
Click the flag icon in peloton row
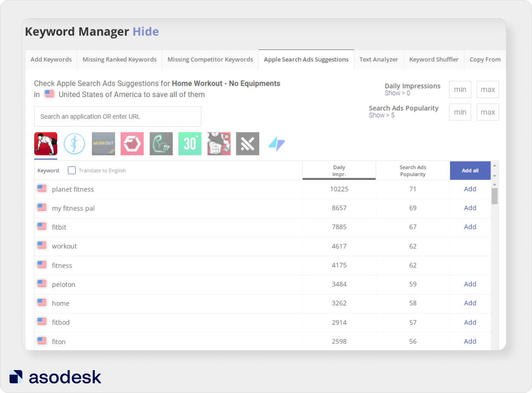click(42, 284)
